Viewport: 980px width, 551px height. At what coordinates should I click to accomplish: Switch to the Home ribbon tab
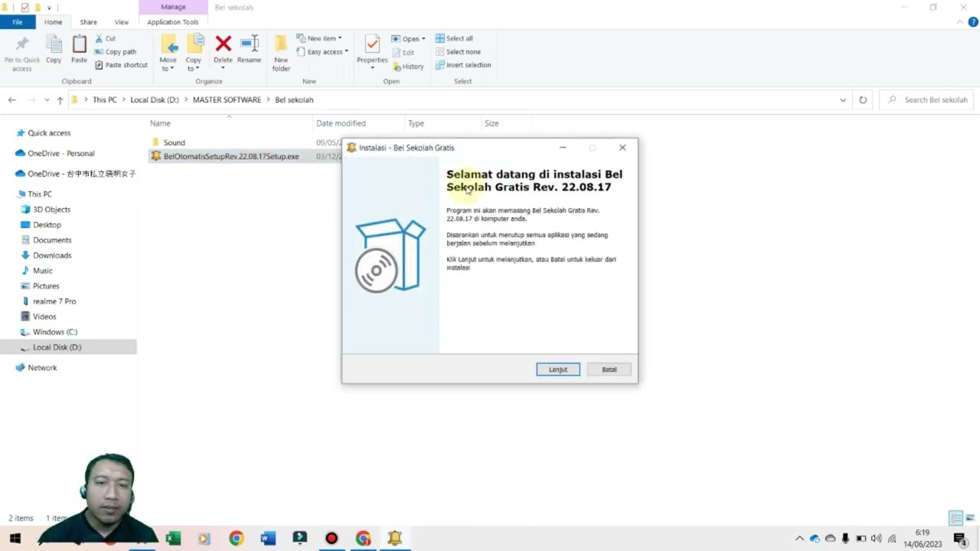(x=53, y=22)
